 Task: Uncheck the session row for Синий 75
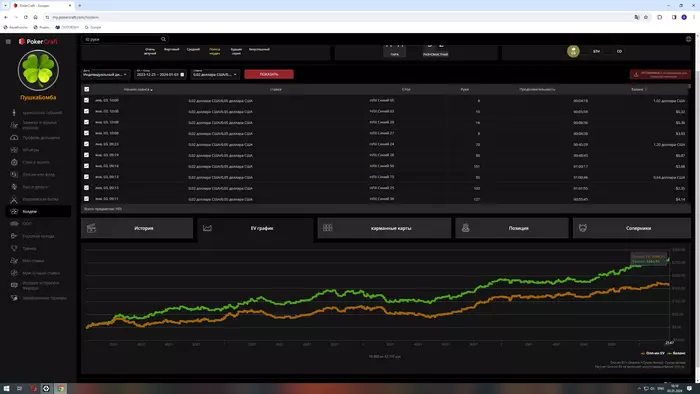pos(86,177)
